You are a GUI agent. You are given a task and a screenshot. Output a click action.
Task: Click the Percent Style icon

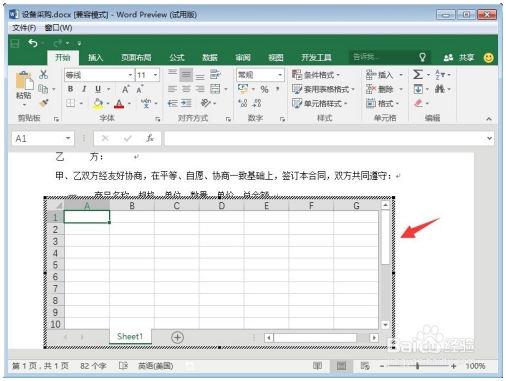coord(264,89)
